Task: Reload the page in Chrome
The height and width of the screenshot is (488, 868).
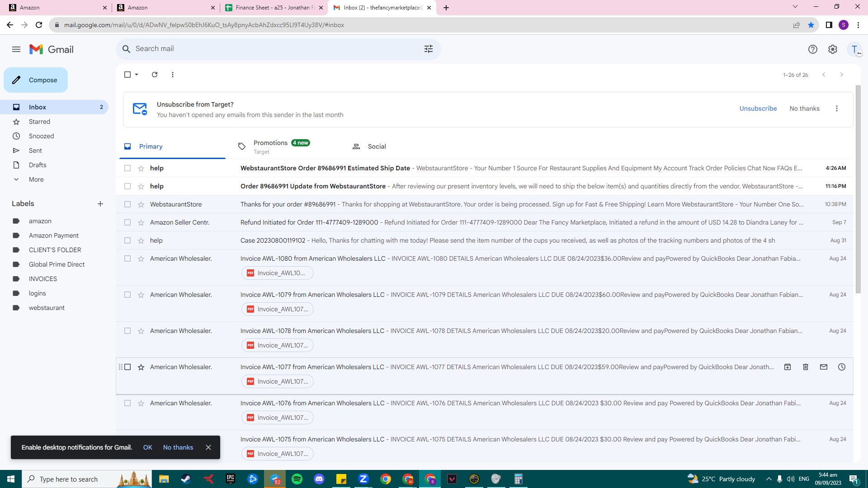Action: (39, 25)
